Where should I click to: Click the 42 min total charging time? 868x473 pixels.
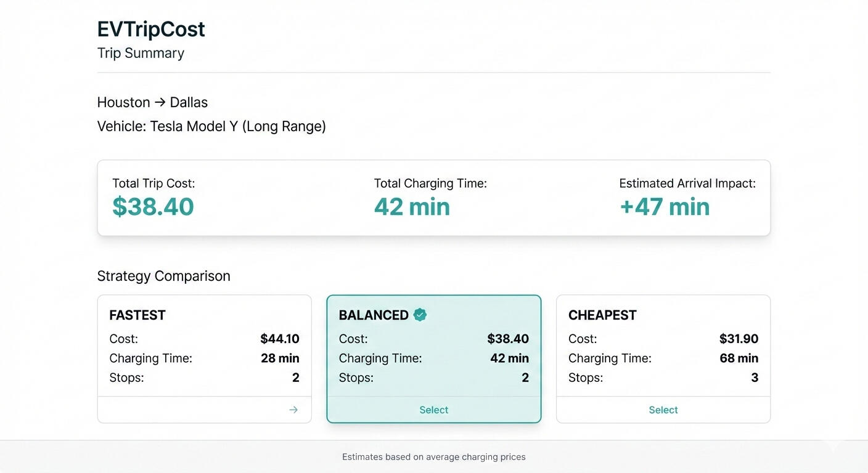[412, 207]
